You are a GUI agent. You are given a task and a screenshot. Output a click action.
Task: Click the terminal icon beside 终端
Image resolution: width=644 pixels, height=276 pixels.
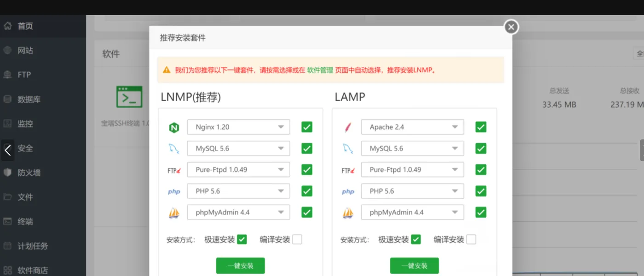pyautogui.click(x=7, y=221)
